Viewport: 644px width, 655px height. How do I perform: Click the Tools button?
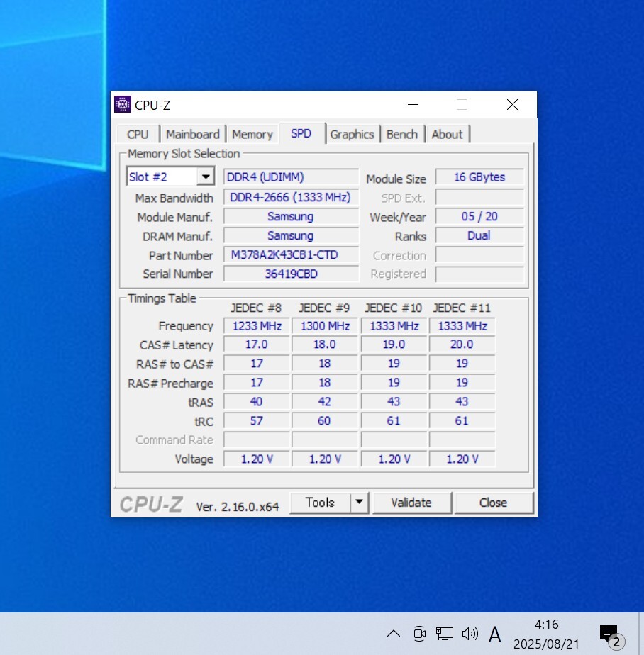coord(320,503)
